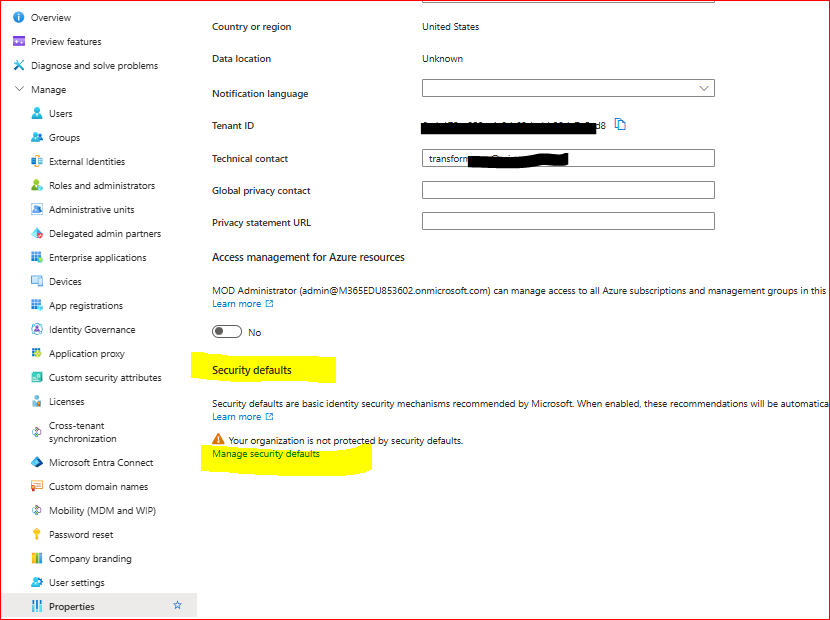Click the Devices icon in sidebar

point(37,281)
